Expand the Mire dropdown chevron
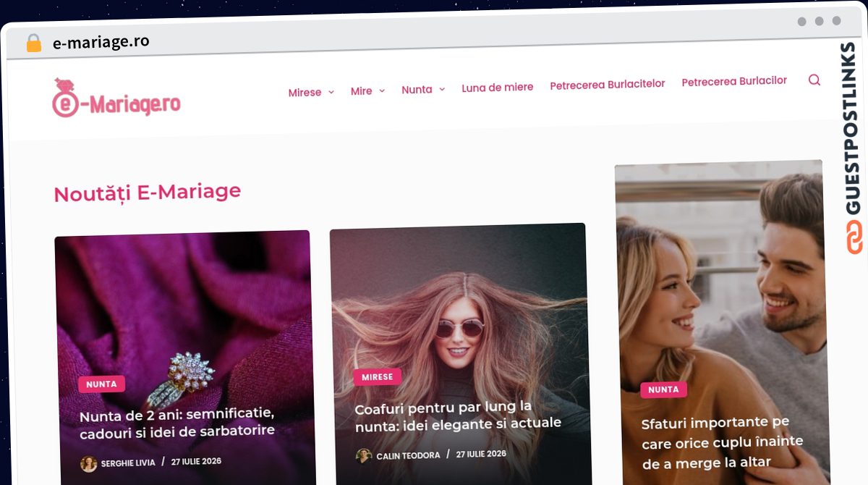This screenshot has width=868, height=485. [382, 90]
